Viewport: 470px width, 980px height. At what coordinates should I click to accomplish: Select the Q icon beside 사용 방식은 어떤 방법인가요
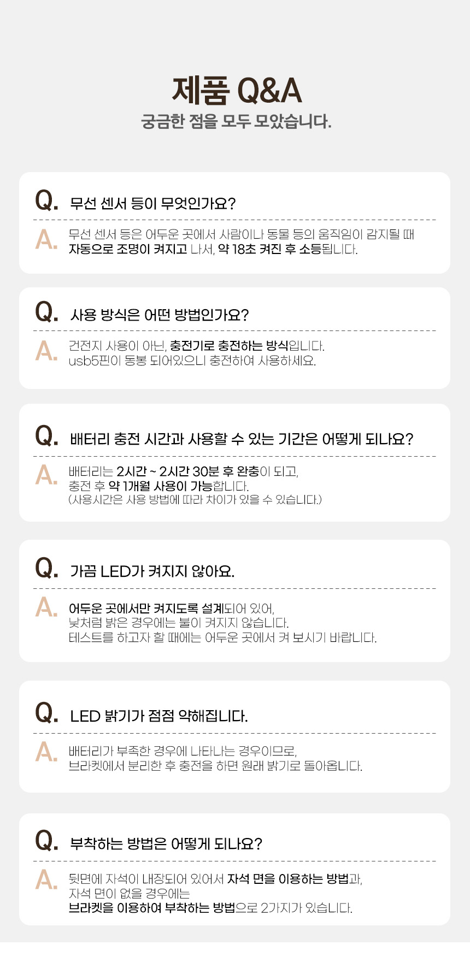[46, 312]
